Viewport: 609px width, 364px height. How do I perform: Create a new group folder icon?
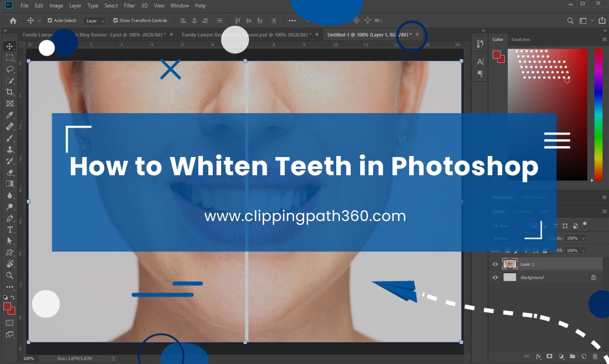tap(573, 356)
